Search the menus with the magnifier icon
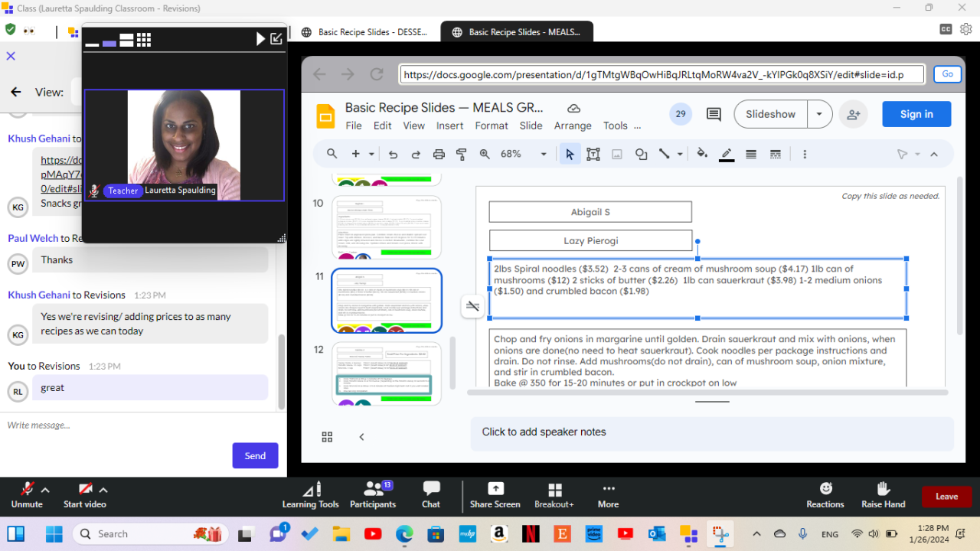This screenshot has height=551, width=980. tap(332, 154)
